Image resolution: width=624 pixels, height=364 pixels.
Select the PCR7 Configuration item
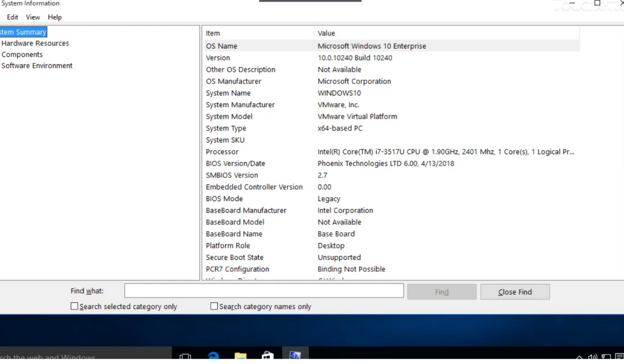pos(238,269)
